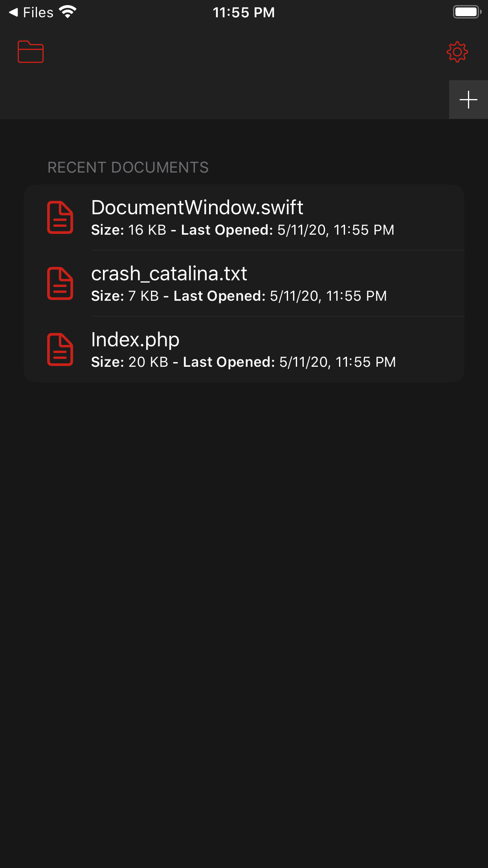Open the Settings gear icon
The height and width of the screenshot is (868, 488).
457,51
